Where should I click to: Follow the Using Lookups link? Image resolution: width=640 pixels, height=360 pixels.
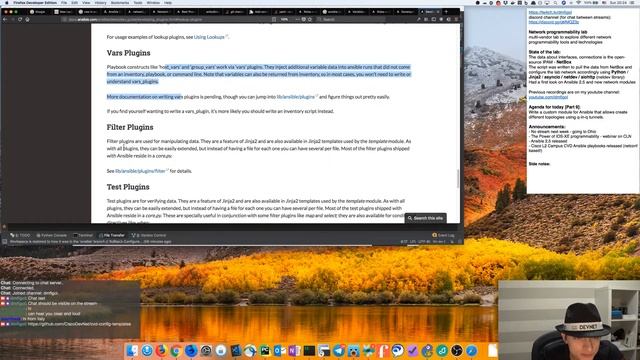[x=209, y=37]
